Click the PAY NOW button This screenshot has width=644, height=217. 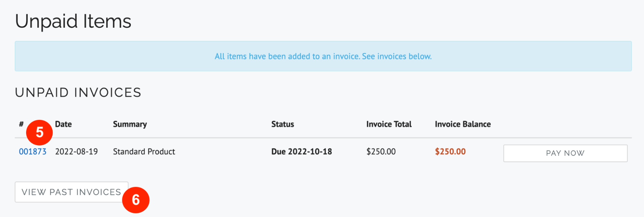click(565, 153)
